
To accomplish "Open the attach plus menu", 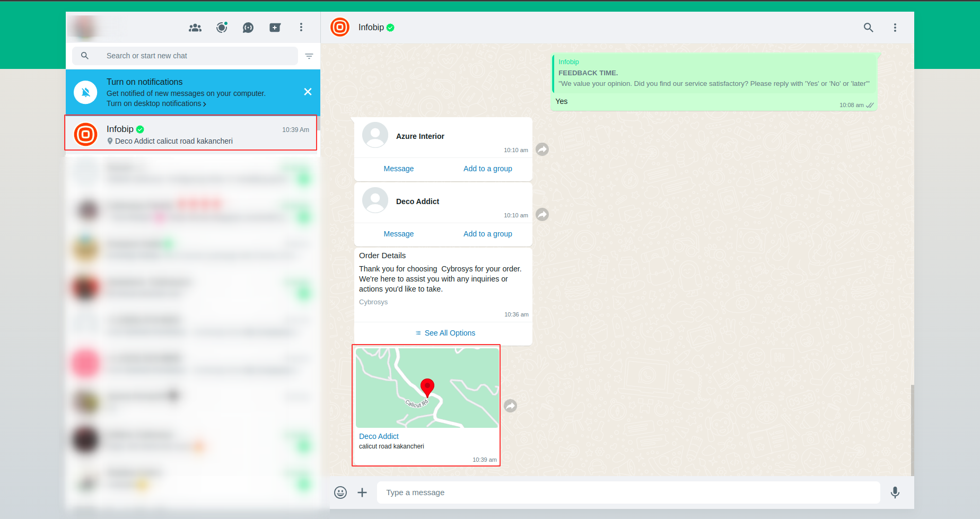I will [362, 492].
